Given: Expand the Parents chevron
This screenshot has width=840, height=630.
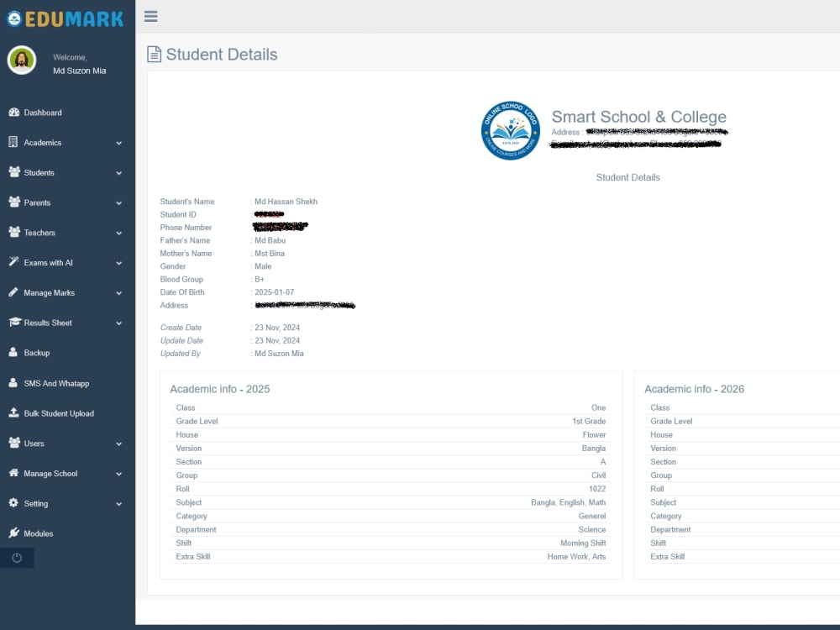Looking at the screenshot, I should [x=119, y=203].
